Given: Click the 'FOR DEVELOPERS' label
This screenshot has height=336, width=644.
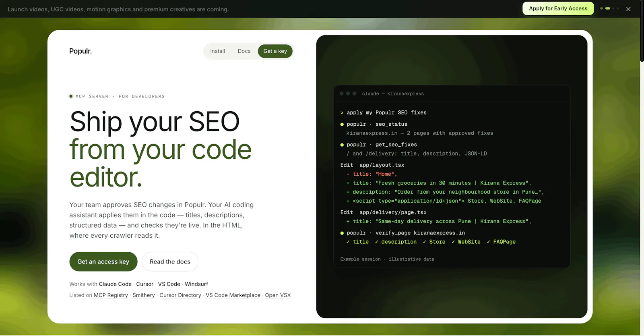Looking at the screenshot, I should [x=142, y=96].
